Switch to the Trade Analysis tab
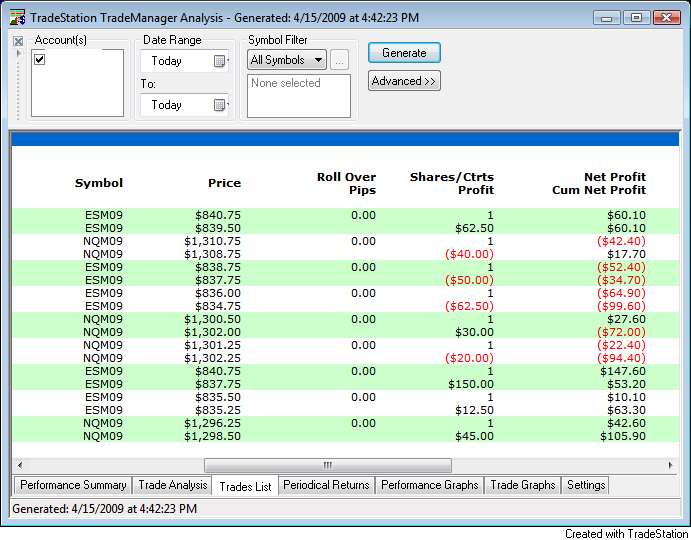Image resolution: width=691 pixels, height=540 pixels. [172, 485]
